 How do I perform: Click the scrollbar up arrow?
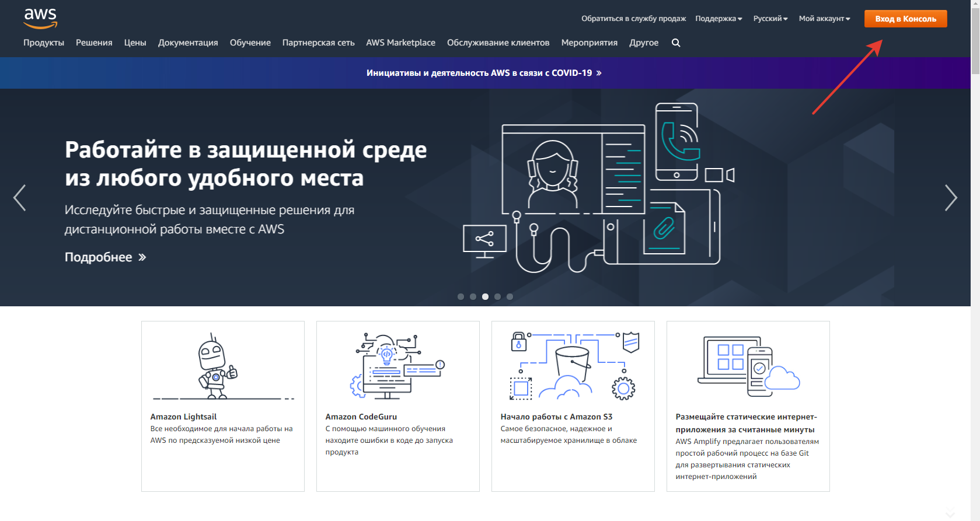(x=975, y=4)
